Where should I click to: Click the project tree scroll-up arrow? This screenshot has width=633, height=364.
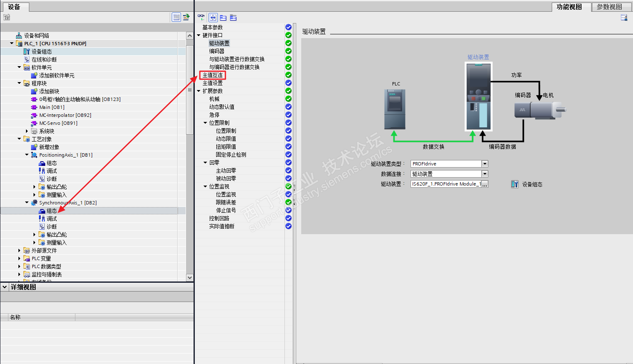[190, 36]
